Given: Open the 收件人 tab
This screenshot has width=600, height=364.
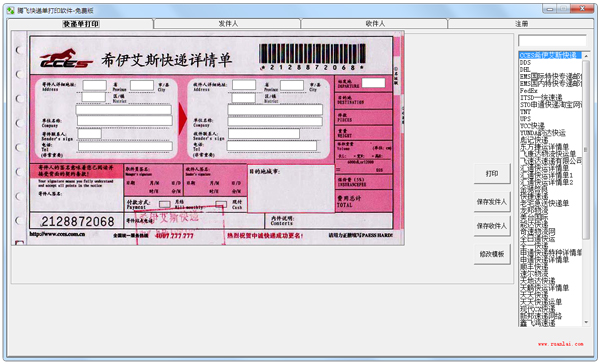Looking at the screenshot, I should [375, 24].
